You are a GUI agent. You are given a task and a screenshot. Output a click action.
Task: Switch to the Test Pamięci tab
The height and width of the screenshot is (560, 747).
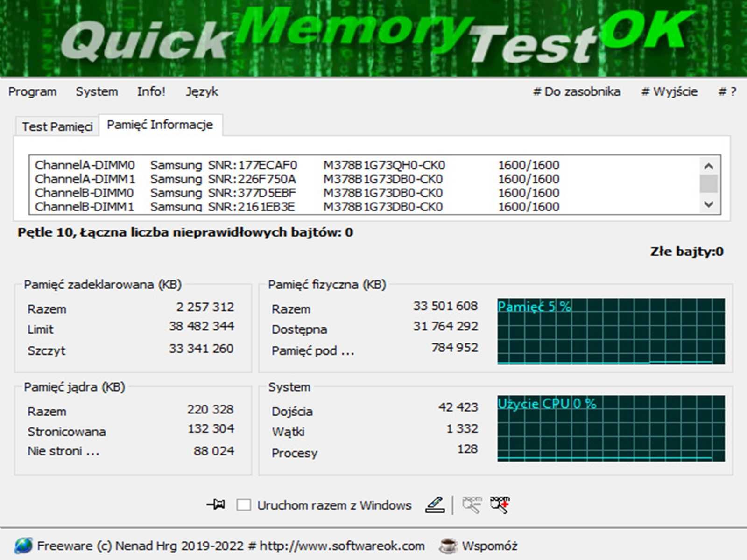click(x=57, y=126)
